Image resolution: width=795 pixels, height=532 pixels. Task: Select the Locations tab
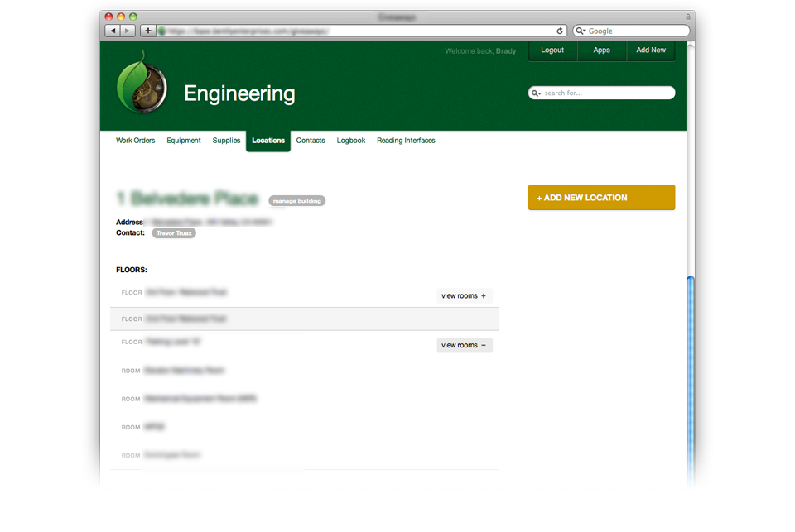pos(268,141)
